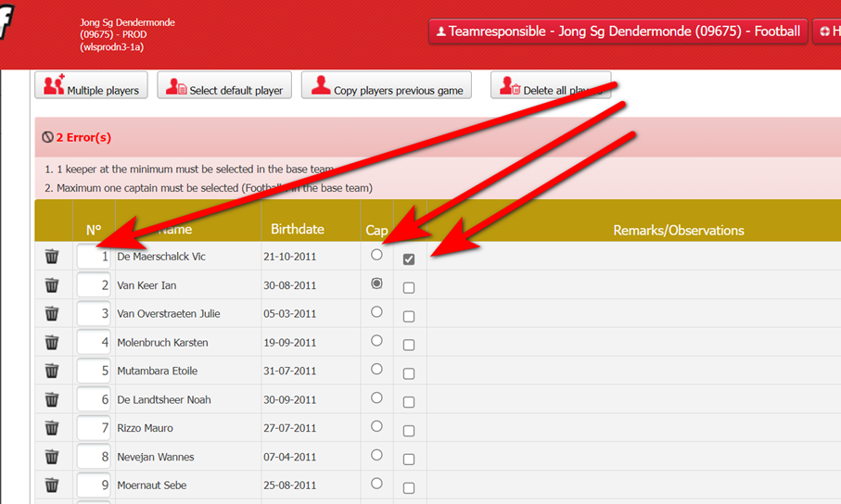Set Van Overstraeten Julie as captain radio

[376, 312]
